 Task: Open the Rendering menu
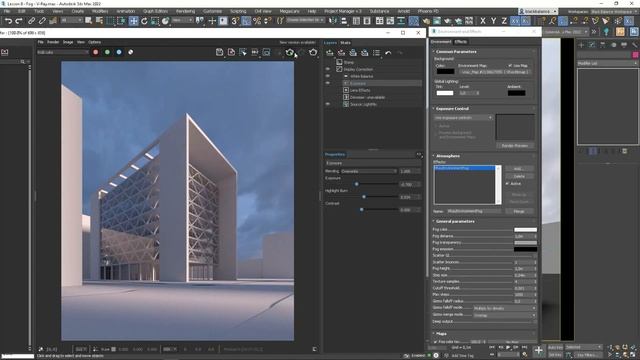click(185, 11)
